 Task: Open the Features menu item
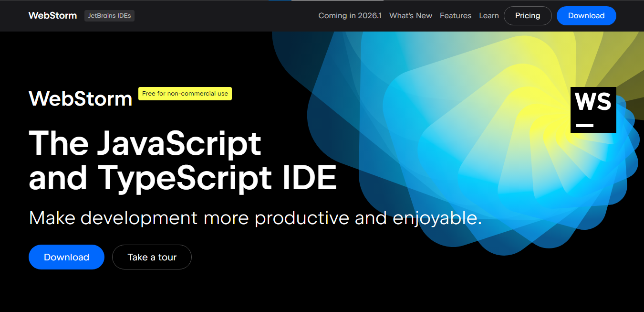[x=456, y=16]
